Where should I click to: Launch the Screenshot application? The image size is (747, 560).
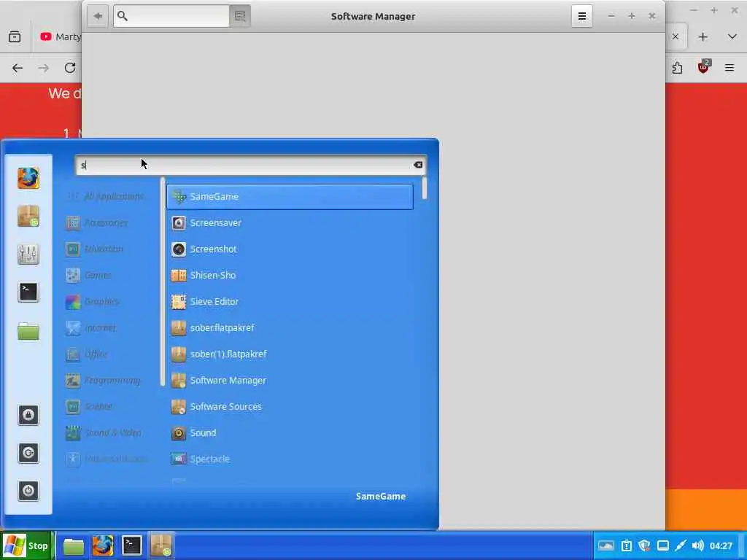290,249
